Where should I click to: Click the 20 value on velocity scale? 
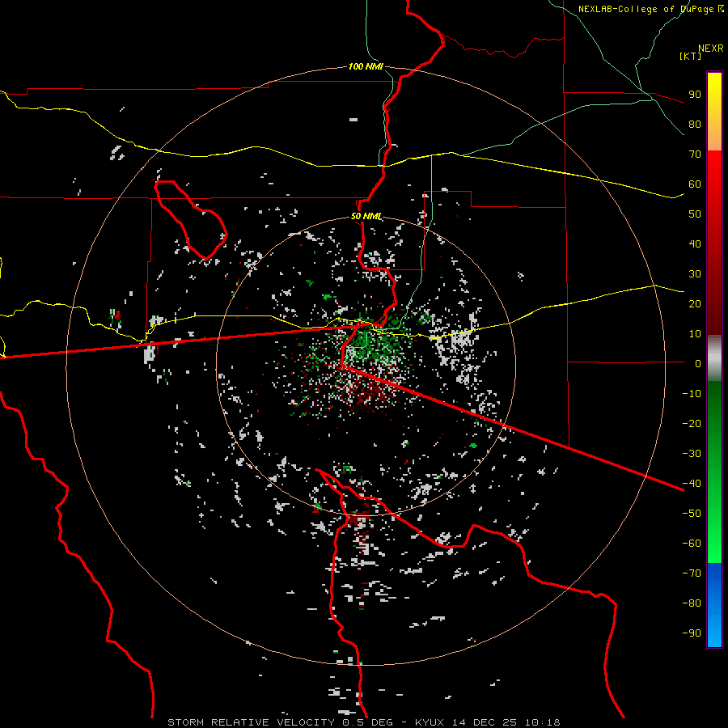pos(695,304)
